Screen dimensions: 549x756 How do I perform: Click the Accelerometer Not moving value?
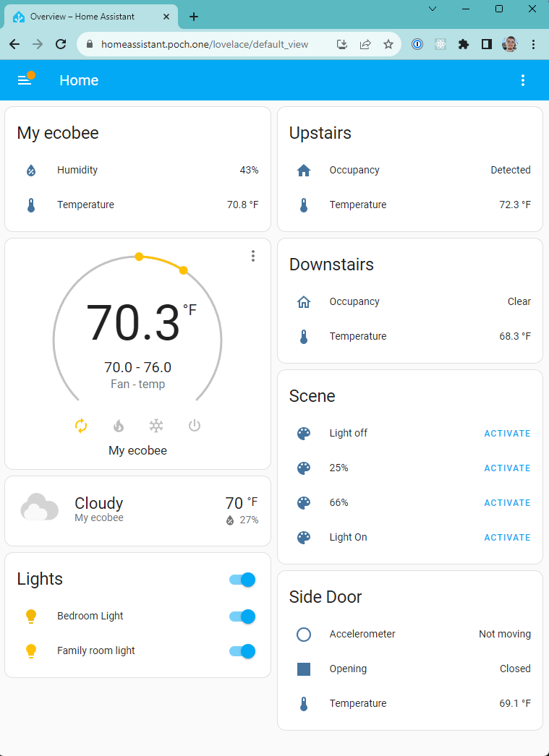pos(505,635)
